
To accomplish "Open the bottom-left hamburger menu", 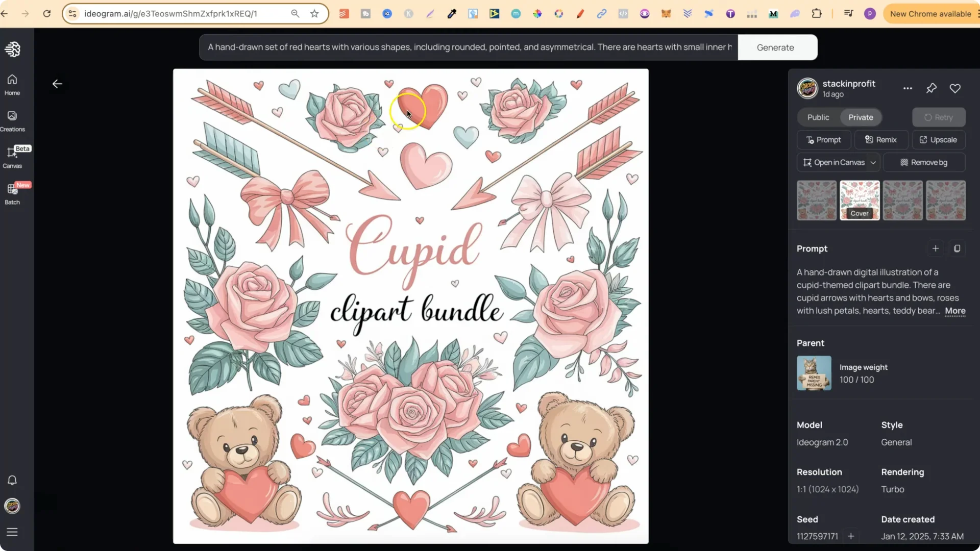I will tap(12, 532).
